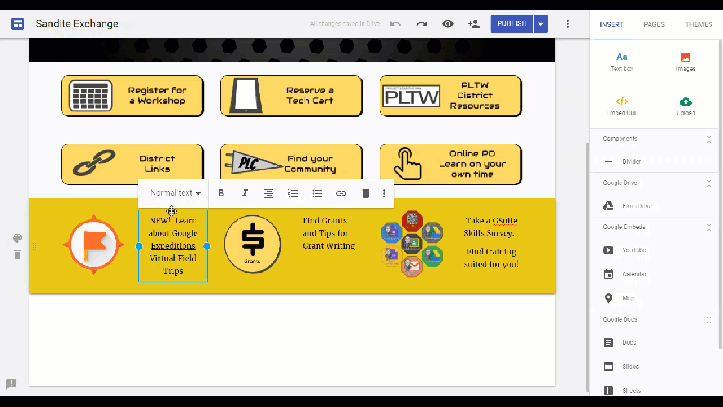Click the redo arrow in top bar
Screen dimensions: 723x407
coord(422,23)
